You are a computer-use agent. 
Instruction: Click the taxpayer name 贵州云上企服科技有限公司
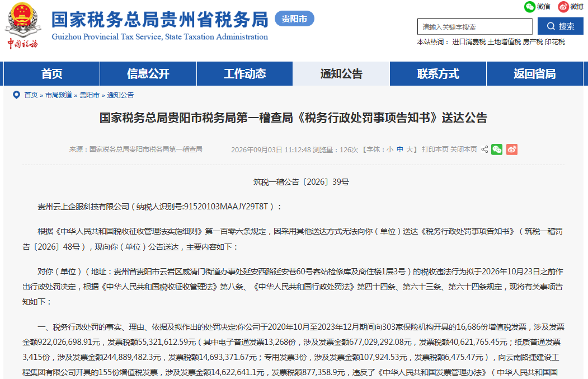[x=83, y=207]
